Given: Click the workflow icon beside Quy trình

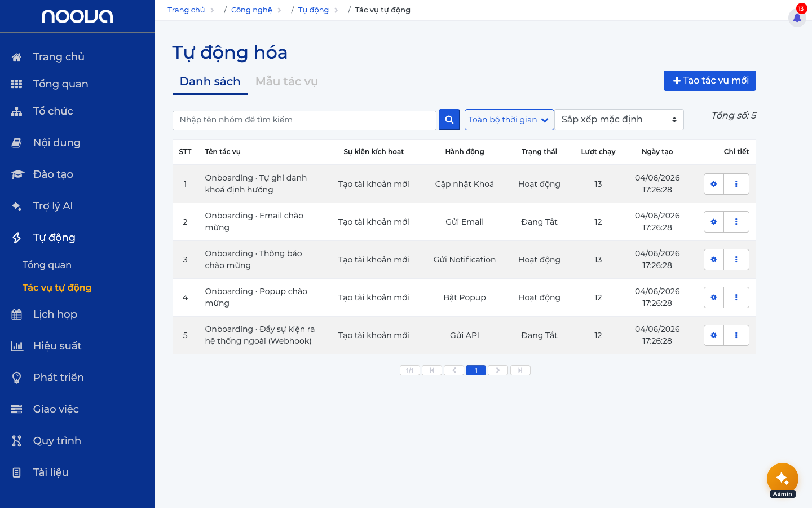Looking at the screenshot, I should point(17,441).
